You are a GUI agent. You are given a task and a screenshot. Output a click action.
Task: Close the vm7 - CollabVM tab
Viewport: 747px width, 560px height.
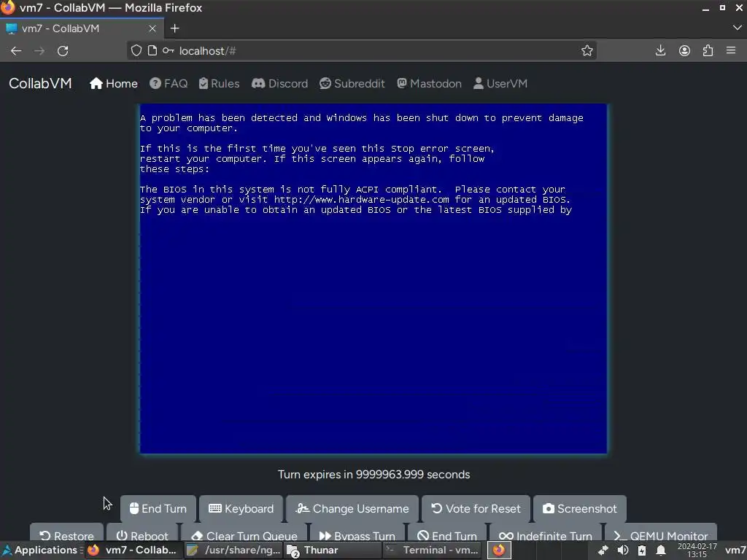point(152,28)
